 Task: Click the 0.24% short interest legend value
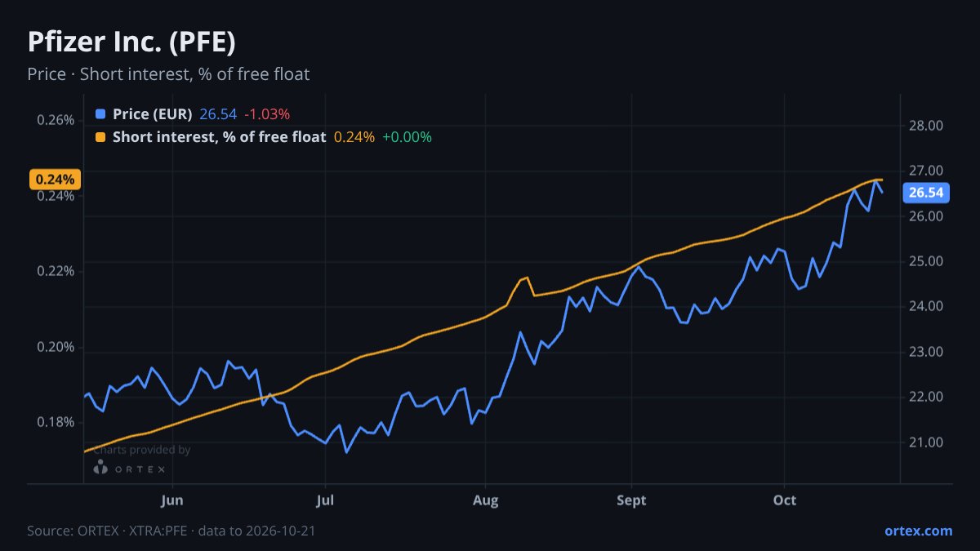click(x=354, y=137)
